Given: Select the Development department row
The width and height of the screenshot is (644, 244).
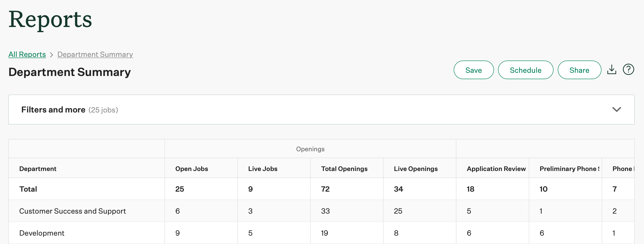Looking at the screenshot, I should [x=42, y=233].
